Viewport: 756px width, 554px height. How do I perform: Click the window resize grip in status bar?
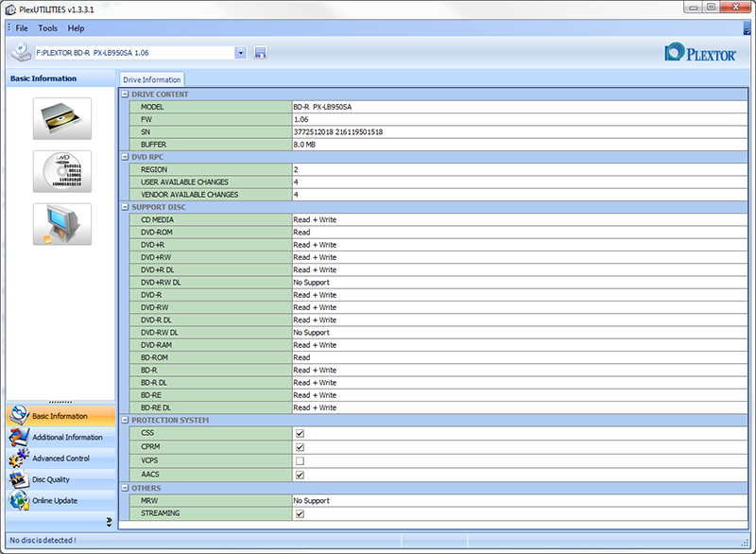[745, 543]
